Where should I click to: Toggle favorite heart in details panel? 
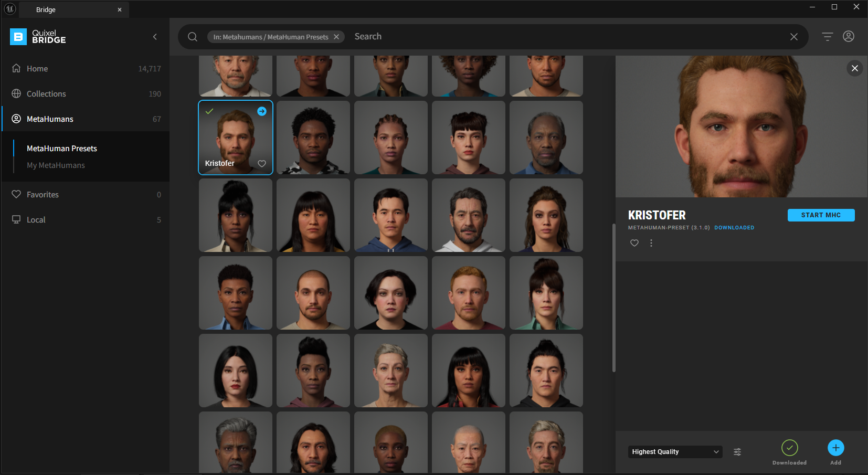(x=634, y=243)
